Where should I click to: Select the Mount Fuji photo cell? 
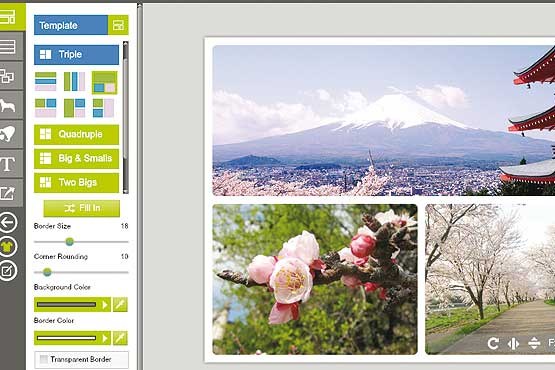(384, 120)
